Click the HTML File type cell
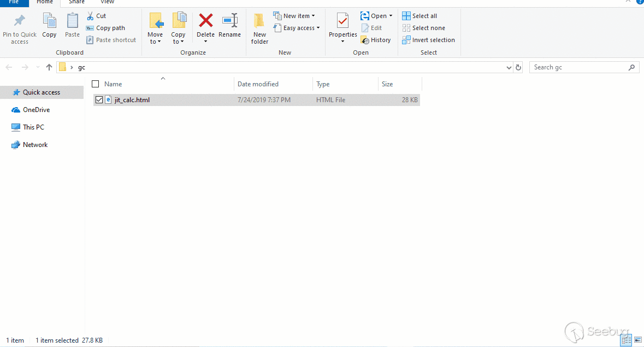644x347 pixels. click(330, 100)
